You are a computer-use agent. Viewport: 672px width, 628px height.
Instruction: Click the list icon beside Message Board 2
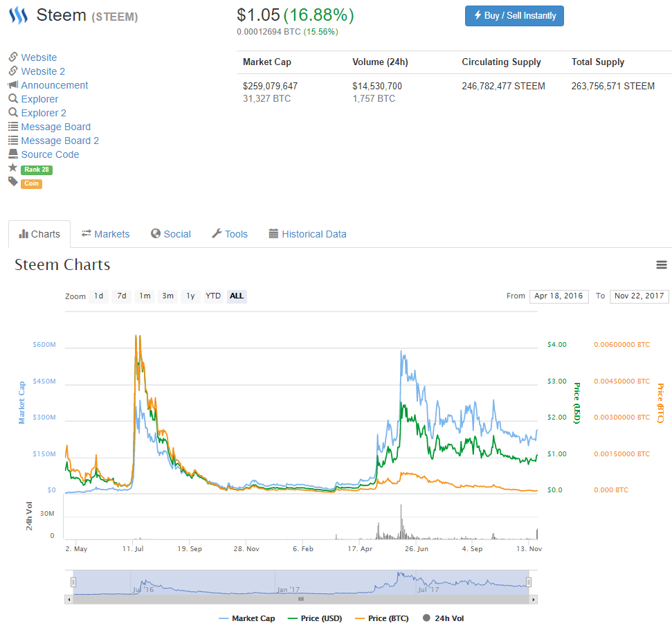[13, 140]
